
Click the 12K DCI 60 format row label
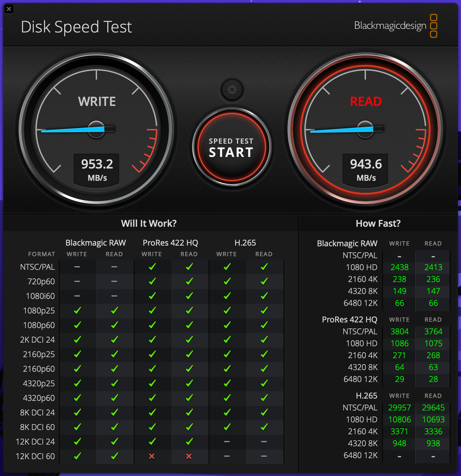pos(35,456)
